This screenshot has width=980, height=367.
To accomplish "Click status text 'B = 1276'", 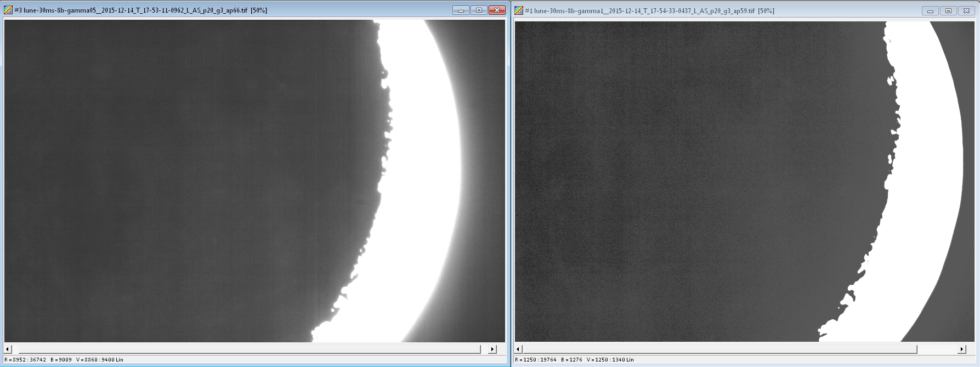I will point(571,360).
